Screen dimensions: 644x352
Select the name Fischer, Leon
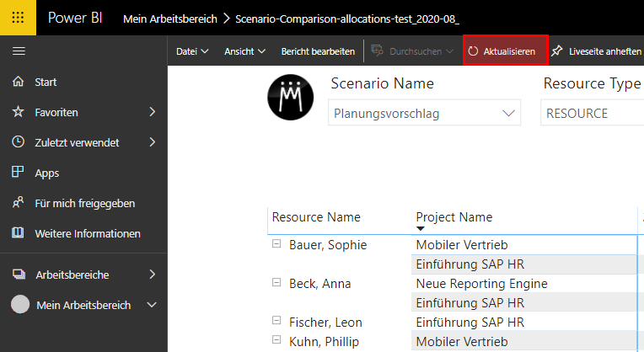click(325, 323)
